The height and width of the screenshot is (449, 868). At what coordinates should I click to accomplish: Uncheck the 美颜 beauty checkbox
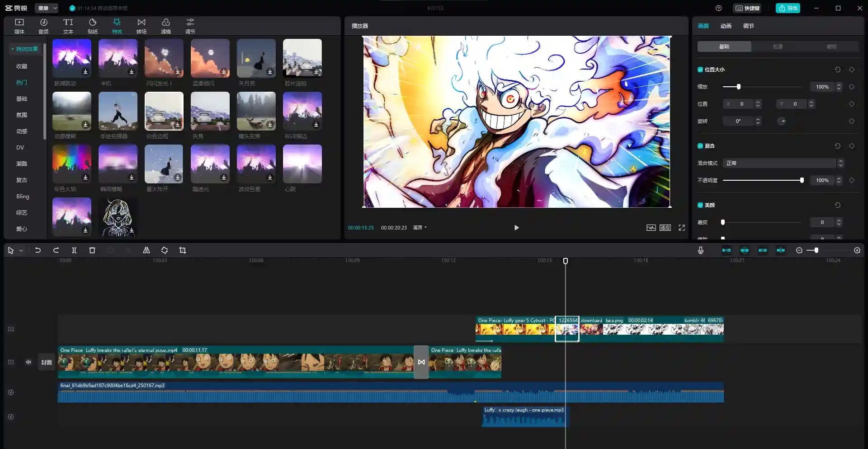pyautogui.click(x=700, y=205)
